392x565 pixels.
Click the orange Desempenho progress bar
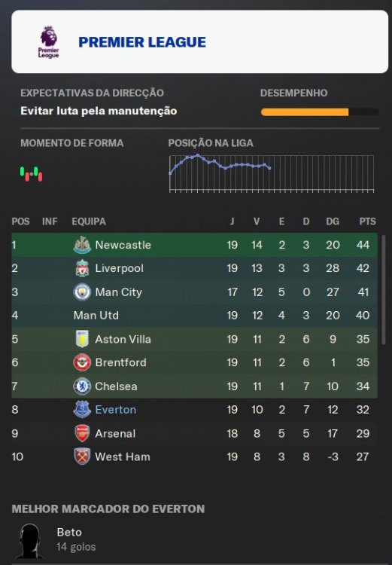(x=320, y=112)
